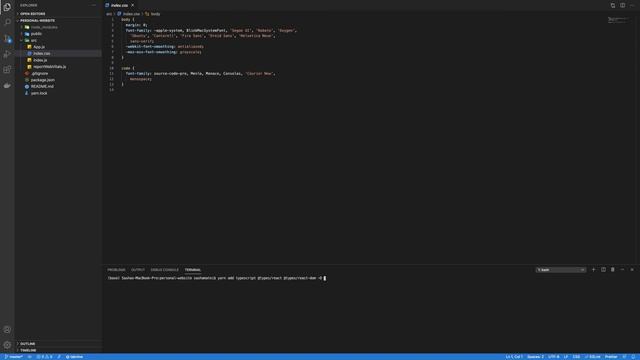Open the Manage gear icon

coord(7,345)
